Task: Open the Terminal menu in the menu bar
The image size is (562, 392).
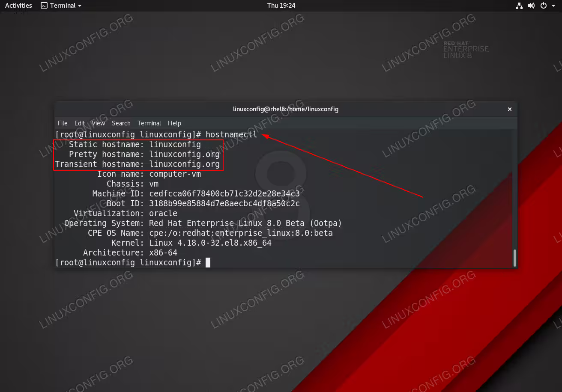Action: tap(149, 123)
